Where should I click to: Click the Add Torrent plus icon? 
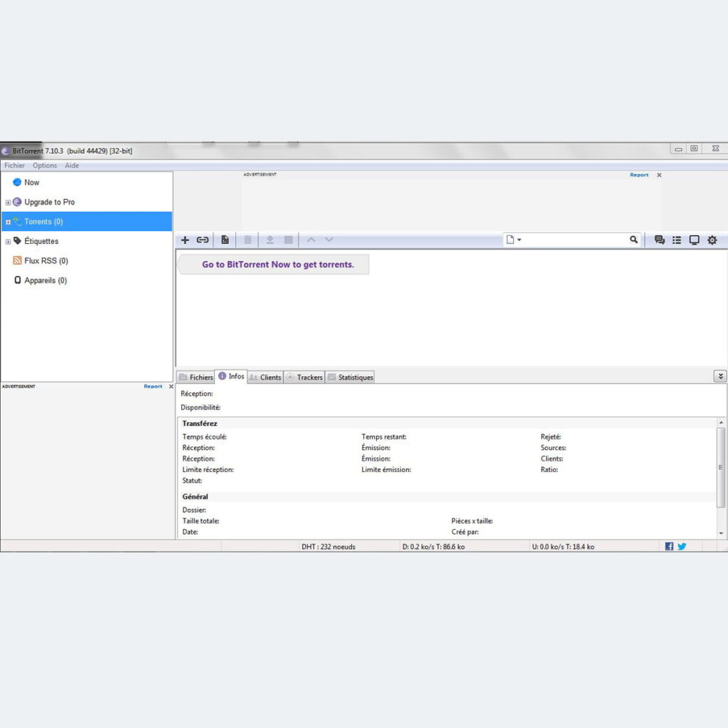click(x=185, y=240)
